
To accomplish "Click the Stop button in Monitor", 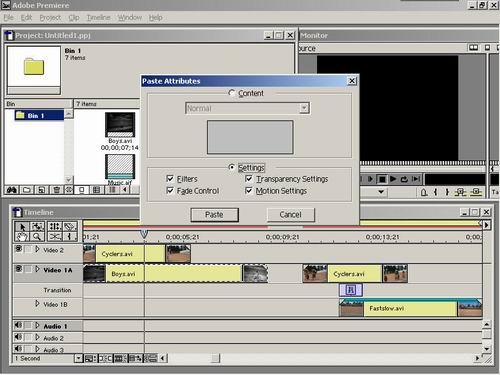I will point(382,179).
